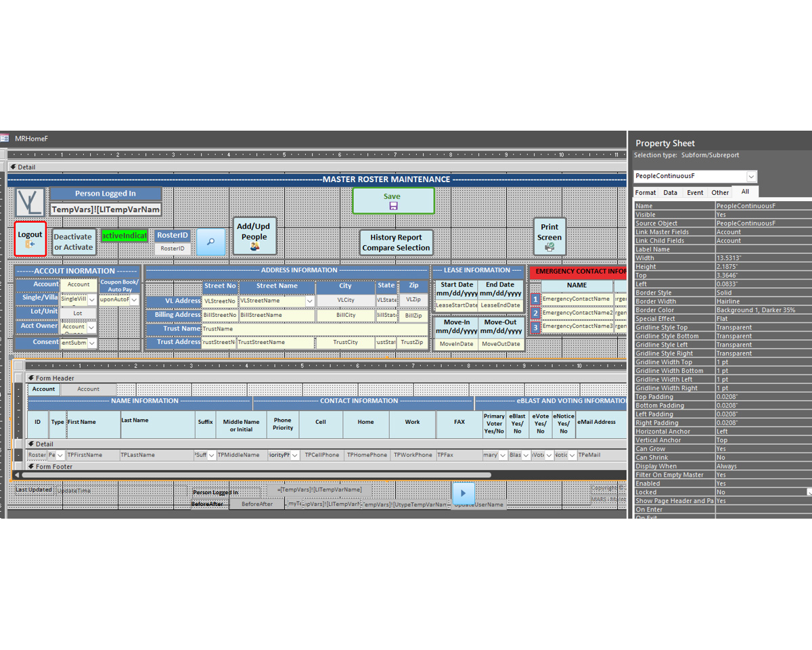Select emergency contact number 1 box
Viewport: 812px width, 650px height.
pyautogui.click(x=535, y=299)
